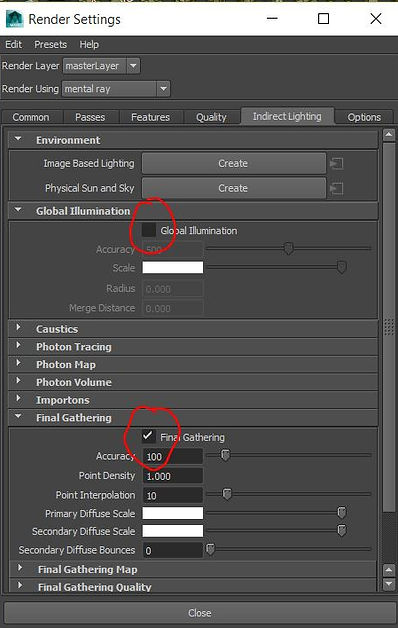Click the Global Illumination Scale color swatch
This screenshot has width=398, height=628.
pyautogui.click(x=173, y=267)
